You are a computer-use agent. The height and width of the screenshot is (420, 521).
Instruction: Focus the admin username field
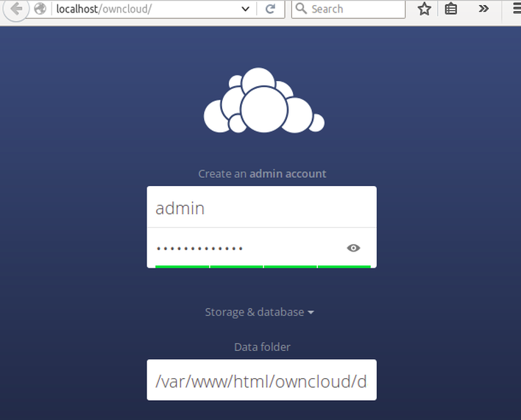click(262, 207)
